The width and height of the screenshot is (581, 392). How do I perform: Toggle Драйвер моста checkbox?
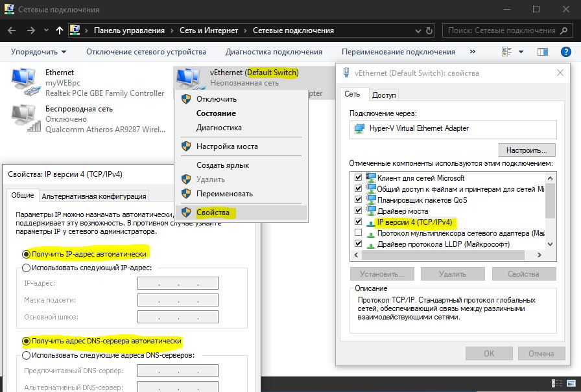358,210
